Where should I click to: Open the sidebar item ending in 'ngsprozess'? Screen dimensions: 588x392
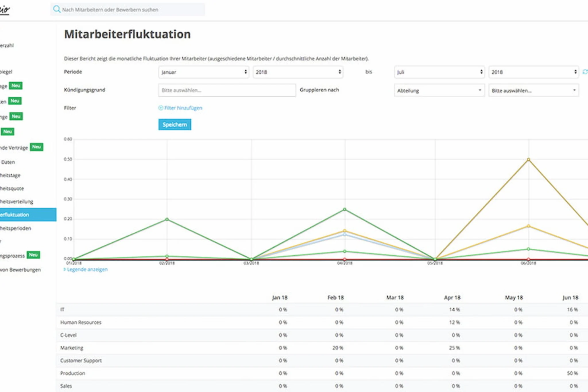[x=12, y=256]
